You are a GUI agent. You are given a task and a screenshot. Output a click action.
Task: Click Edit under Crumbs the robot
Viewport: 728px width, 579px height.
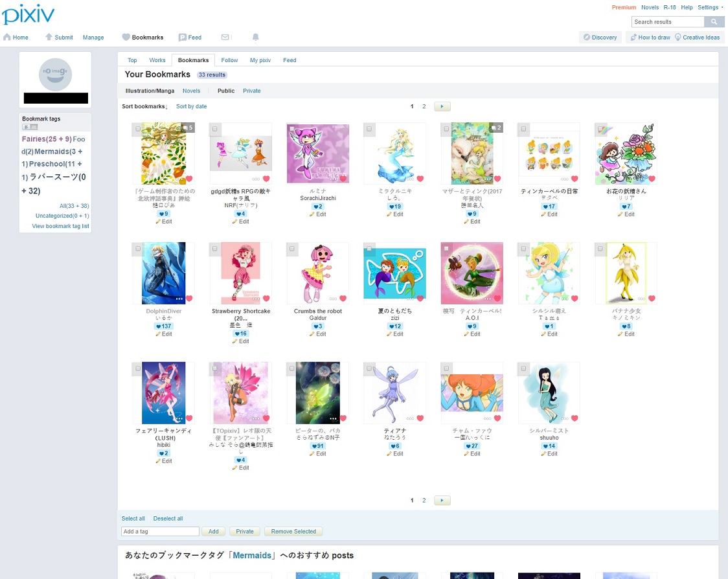318,334
